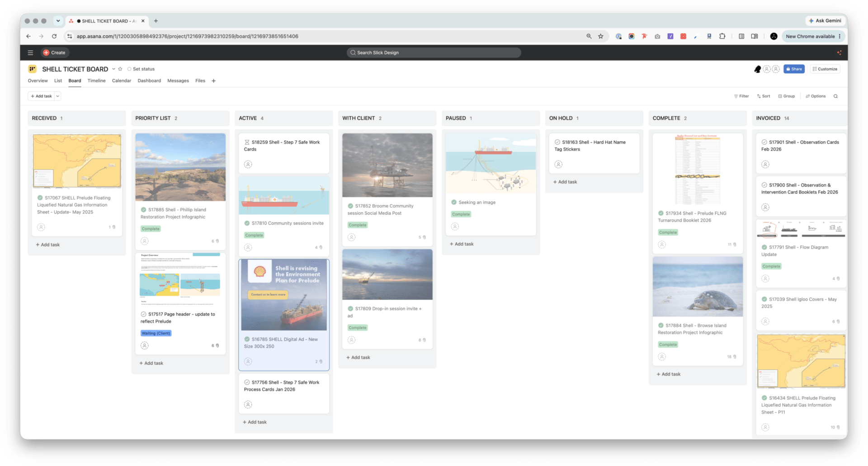Image resolution: width=868 pixels, height=466 pixels.
Task: Click the blue Share button
Action: pyautogui.click(x=794, y=69)
